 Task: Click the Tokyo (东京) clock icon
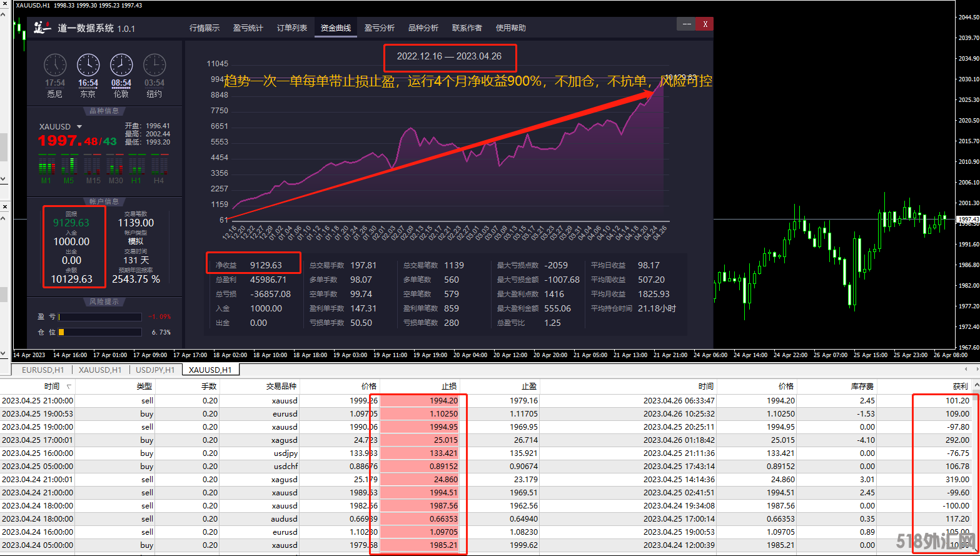point(88,66)
